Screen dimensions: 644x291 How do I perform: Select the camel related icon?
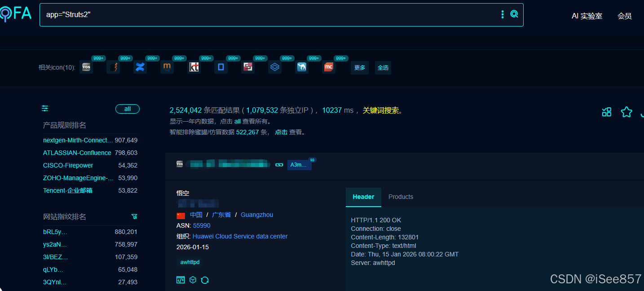click(302, 67)
